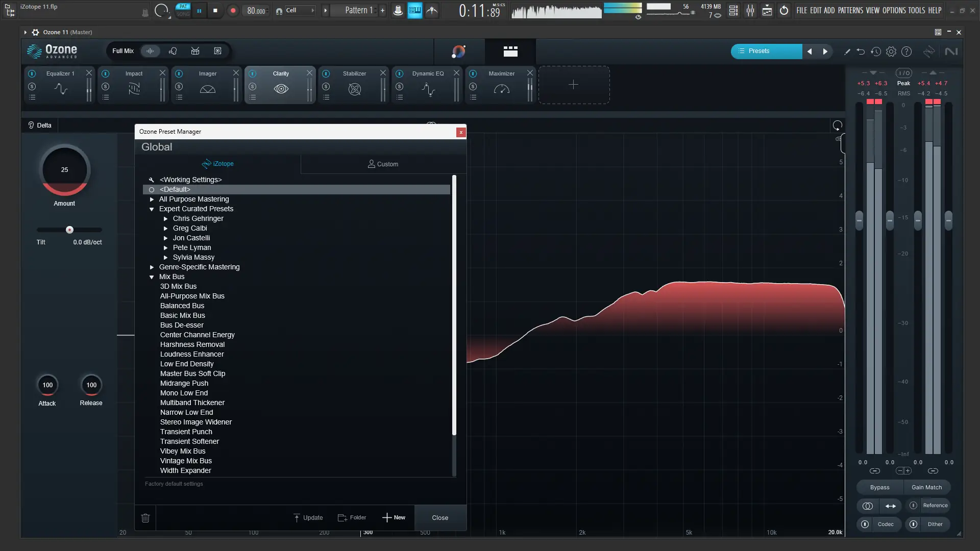
Task: Toggle the Equalizer 1 power button
Action: pyautogui.click(x=32, y=73)
